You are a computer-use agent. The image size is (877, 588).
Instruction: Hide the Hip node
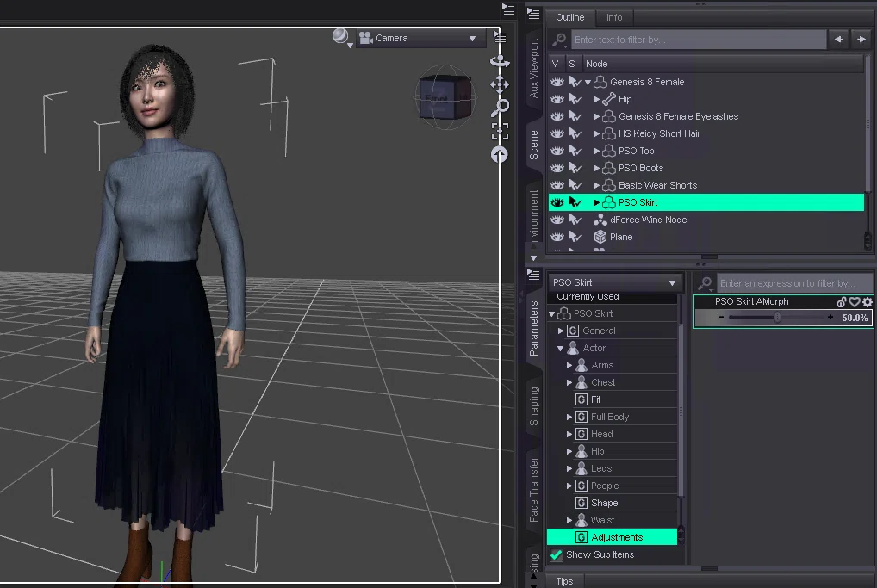[557, 99]
